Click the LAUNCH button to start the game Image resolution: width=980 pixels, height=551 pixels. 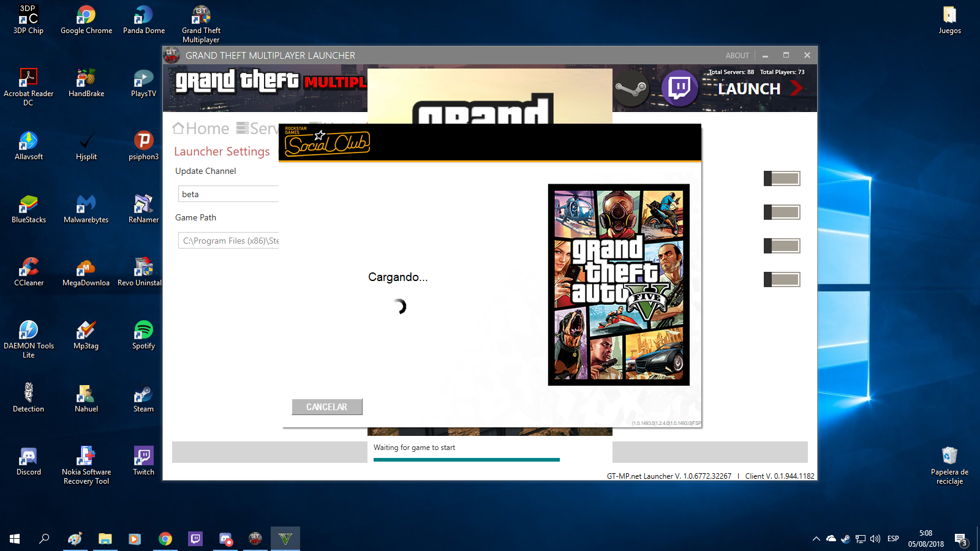[760, 89]
